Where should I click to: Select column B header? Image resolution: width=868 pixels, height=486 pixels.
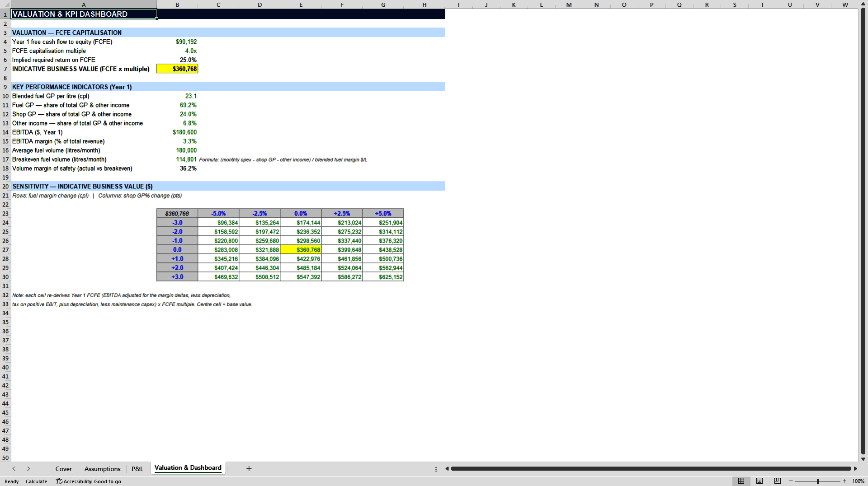pos(177,5)
